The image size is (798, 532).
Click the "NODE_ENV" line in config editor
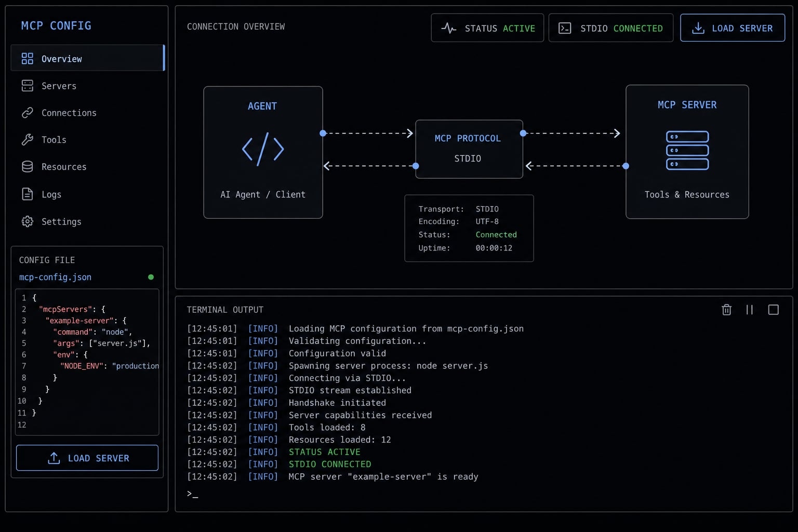coord(110,366)
